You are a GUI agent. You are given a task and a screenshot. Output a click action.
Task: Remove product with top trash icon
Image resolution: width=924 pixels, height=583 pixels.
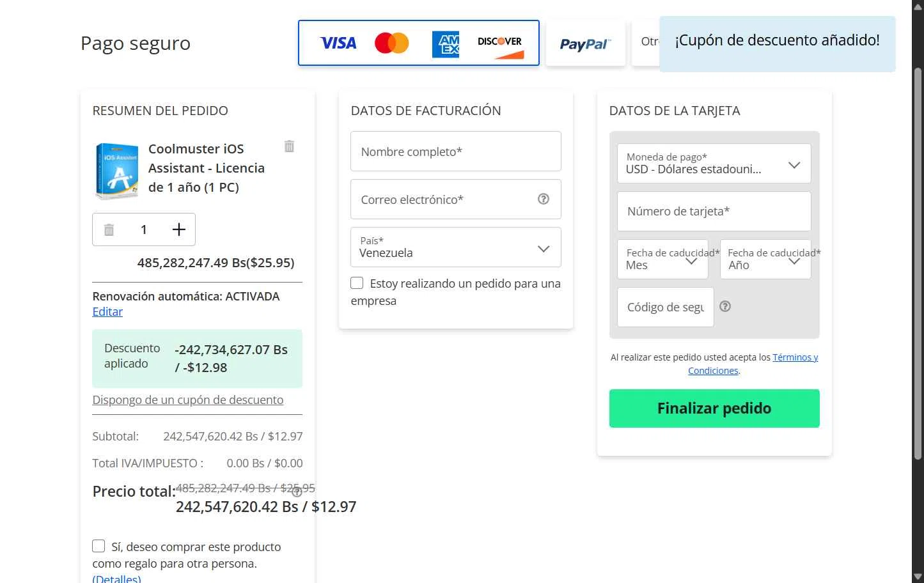[x=289, y=146]
